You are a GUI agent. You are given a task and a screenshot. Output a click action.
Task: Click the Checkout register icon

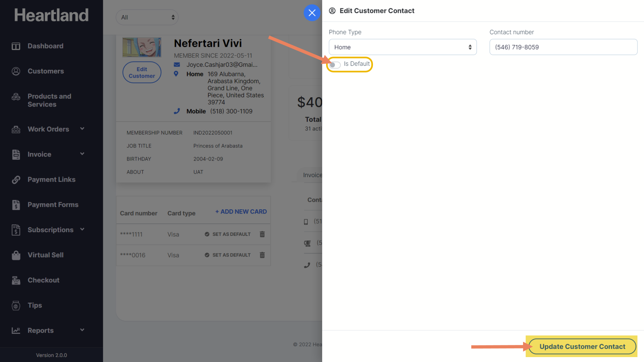click(16, 280)
